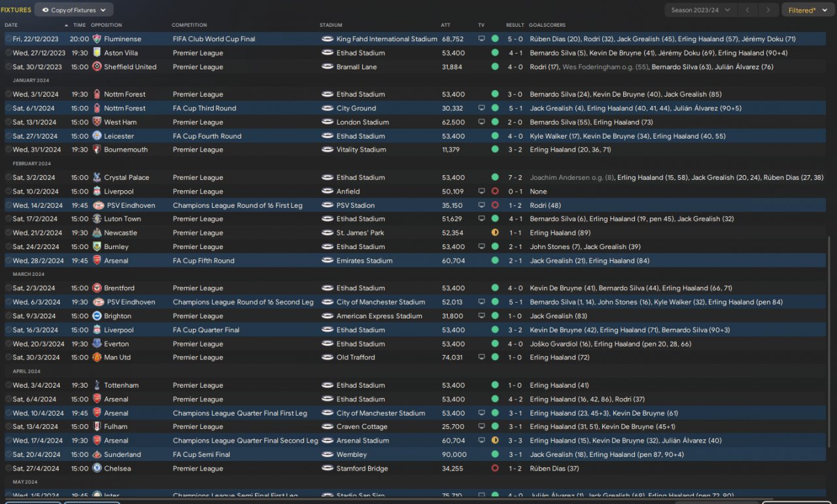Go to the next season
This screenshot has width=837, height=504.
click(x=770, y=10)
